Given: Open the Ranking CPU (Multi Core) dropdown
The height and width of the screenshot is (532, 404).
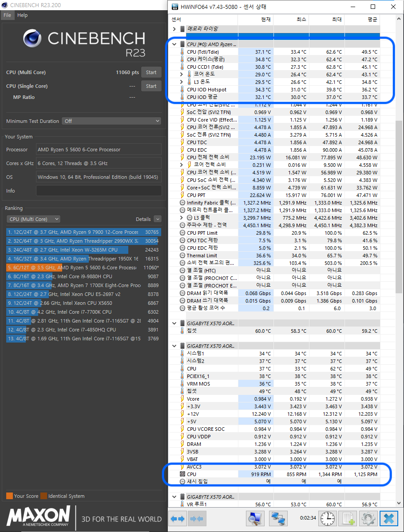Looking at the screenshot, I should coord(33,219).
